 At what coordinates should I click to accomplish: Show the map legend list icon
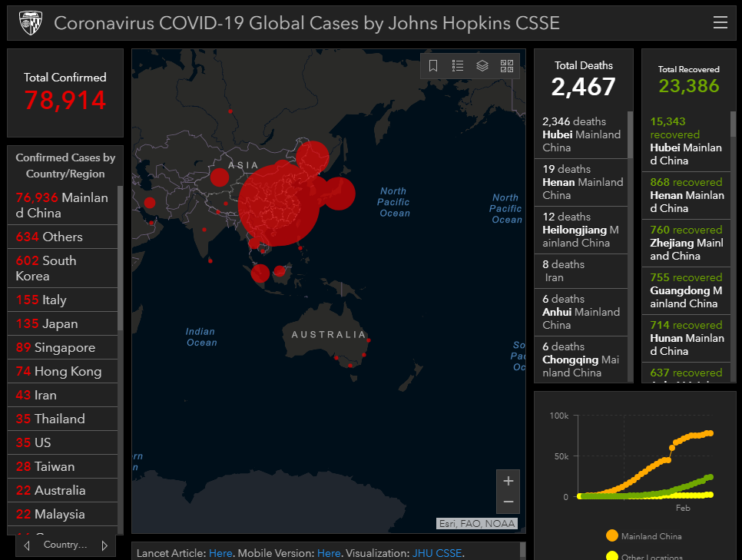point(458,66)
